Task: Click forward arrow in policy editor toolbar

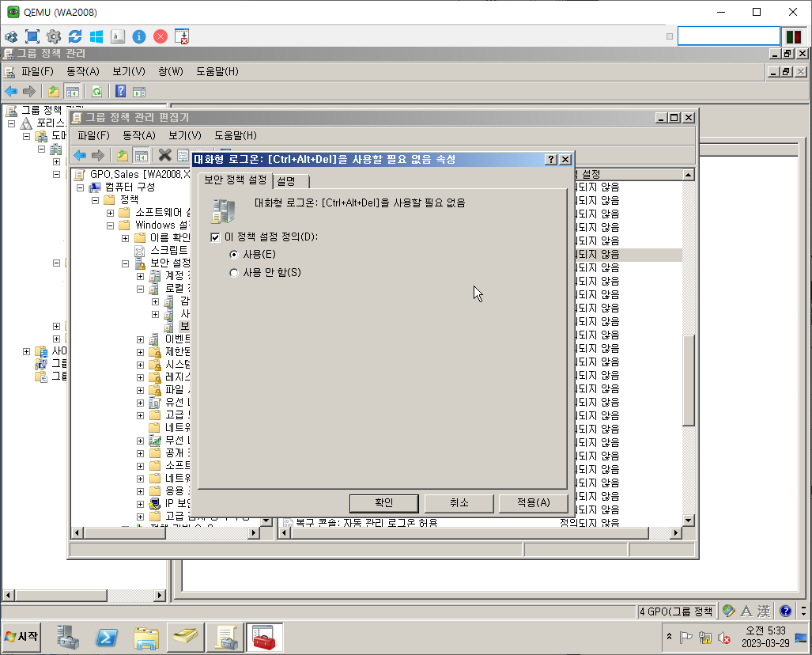Action: (98, 155)
